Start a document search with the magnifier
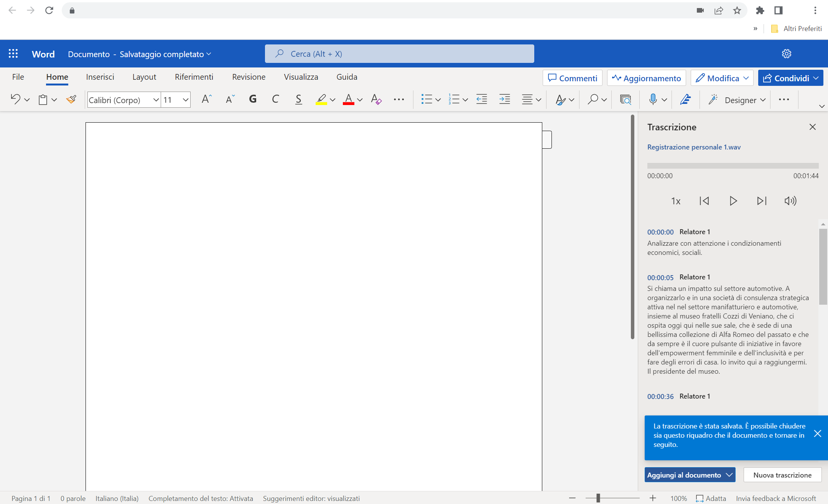The height and width of the screenshot is (504, 828). click(x=592, y=99)
